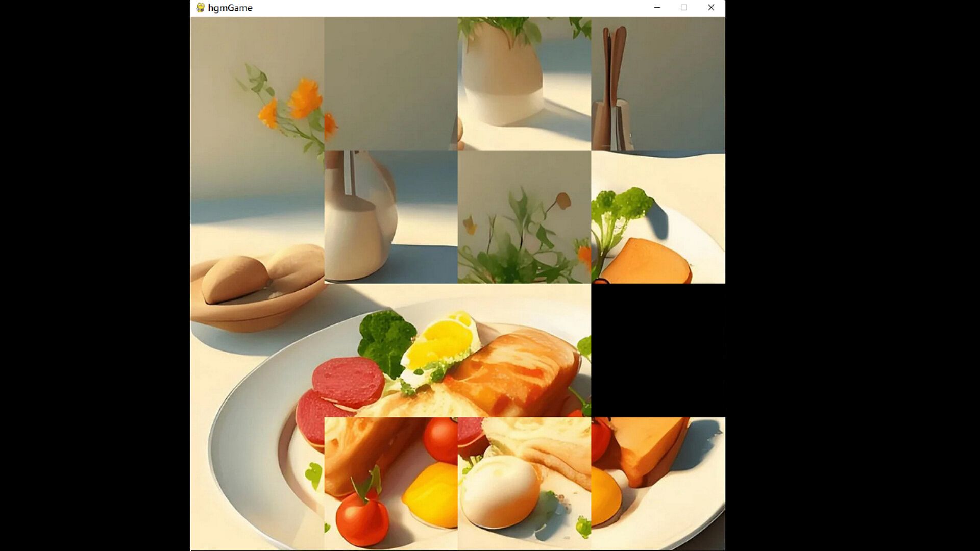This screenshot has height=551, width=980.
Task: Click the vase top with green leaves tile
Action: pos(524,84)
